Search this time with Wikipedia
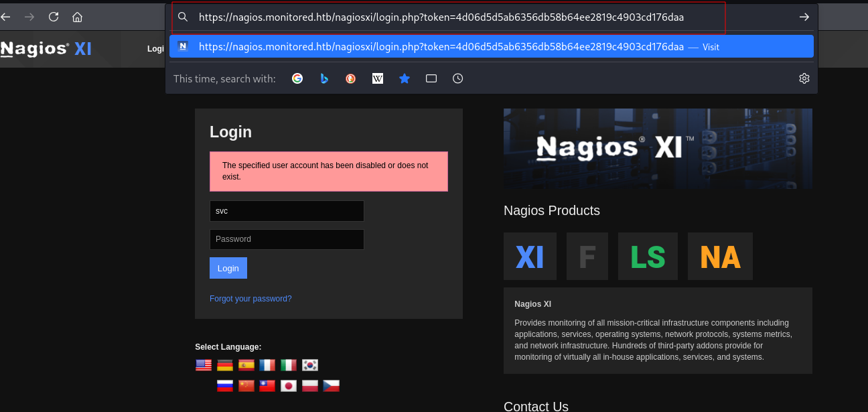Screen dimensions: 868x412 click(x=378, y=78)
